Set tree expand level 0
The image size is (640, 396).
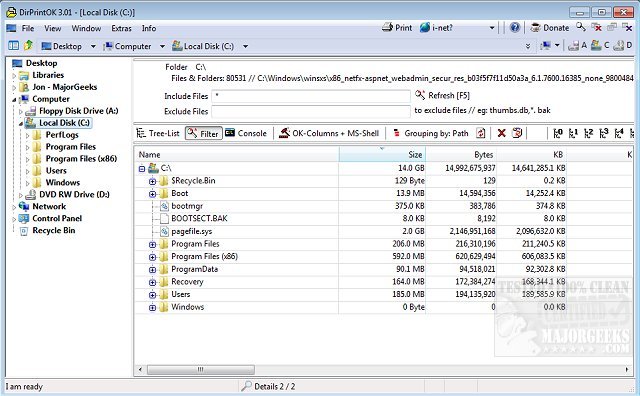[x=558, y=133]
